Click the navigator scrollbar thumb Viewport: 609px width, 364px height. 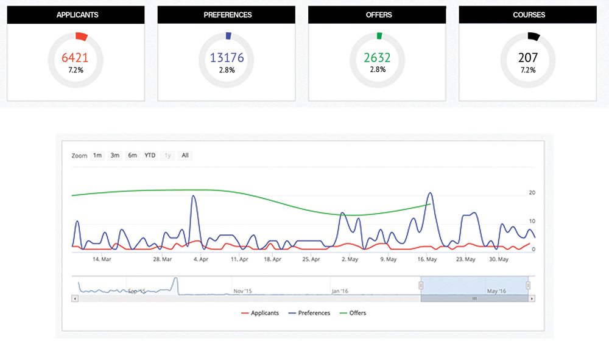click(x=474, y=298)
